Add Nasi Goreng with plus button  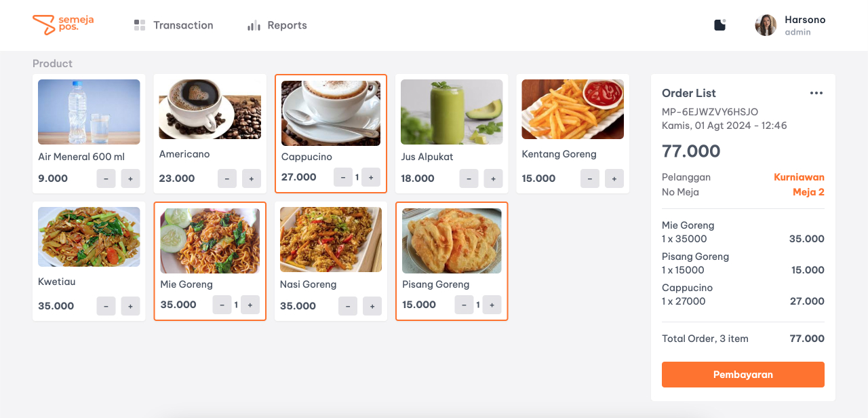(x=372, y=306)
